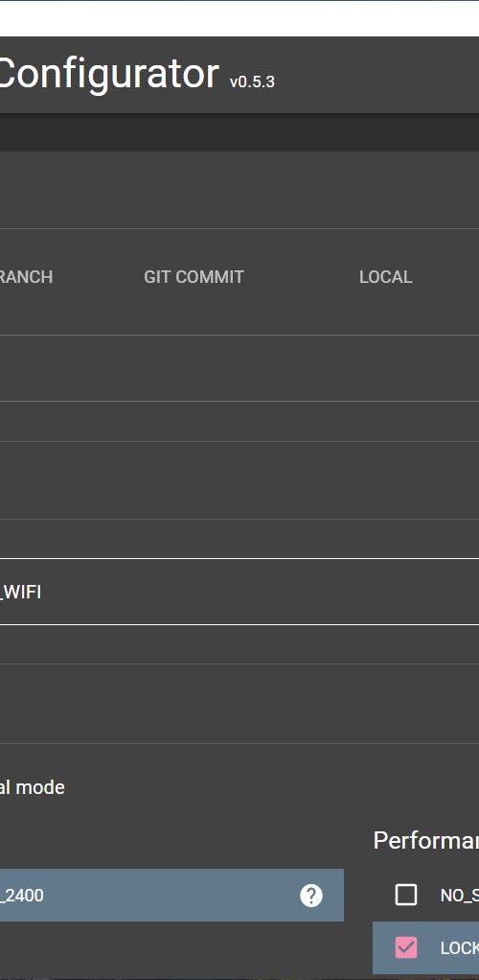Screen dimensions: 479x980
Task: Switch to the LOCAL tab
Action: [x=385, y=277]
